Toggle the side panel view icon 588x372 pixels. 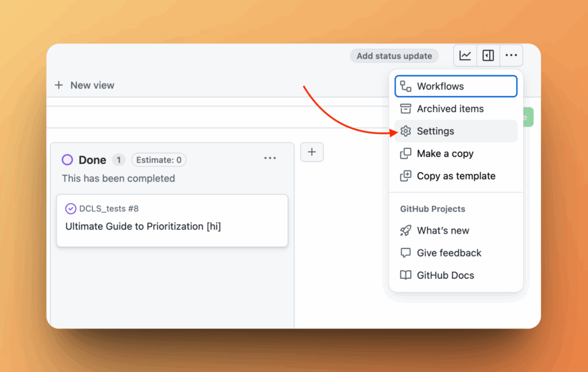click(488, 55)
